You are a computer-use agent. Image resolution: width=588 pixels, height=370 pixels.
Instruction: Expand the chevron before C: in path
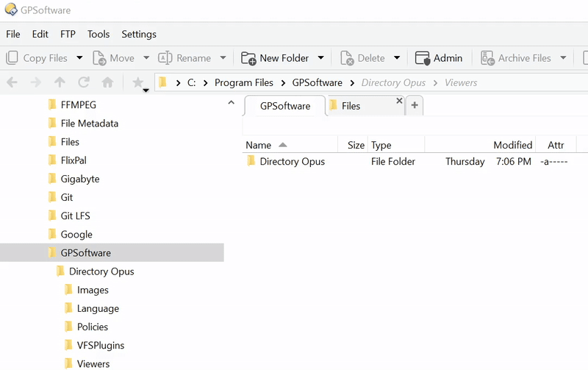click(178, 82)
